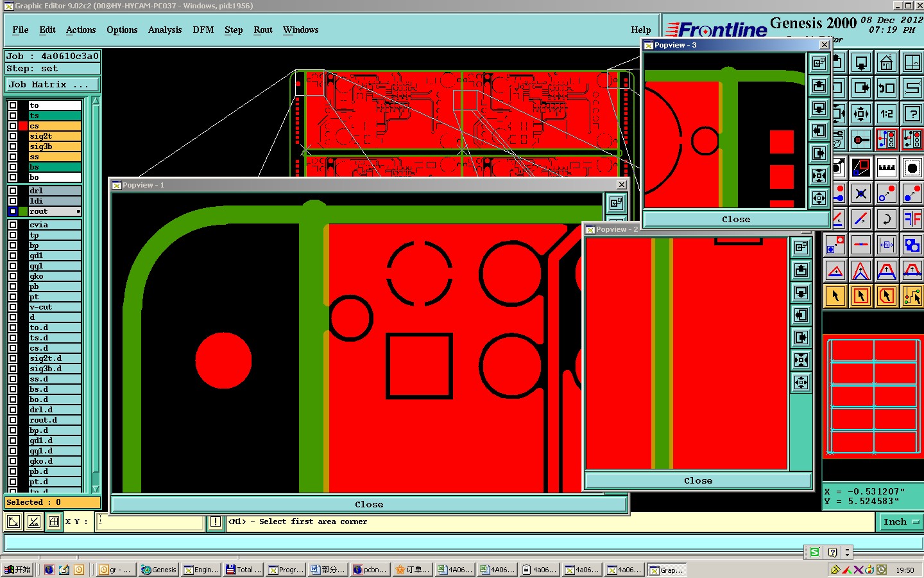The image size is (924, 578).
Task: Click the pan left icon in Popview 2
Action: pyautogui.click(x=801, y=315)
